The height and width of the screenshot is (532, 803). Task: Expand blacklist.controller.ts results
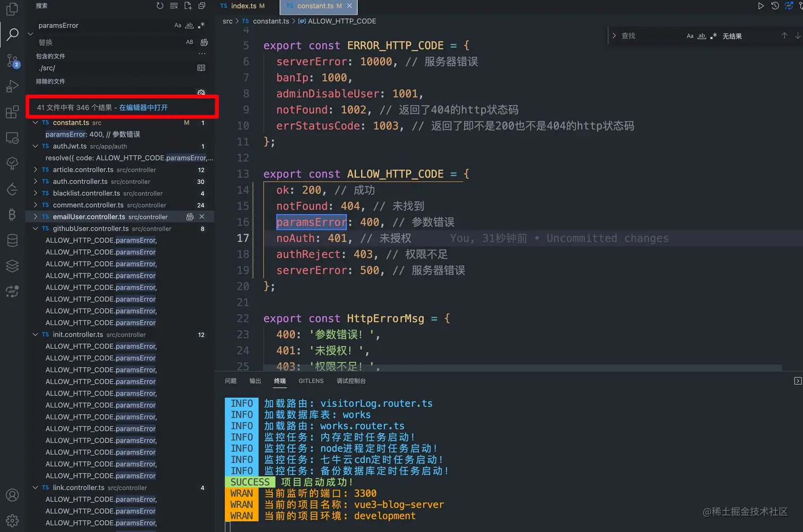[x=36, y=193]
